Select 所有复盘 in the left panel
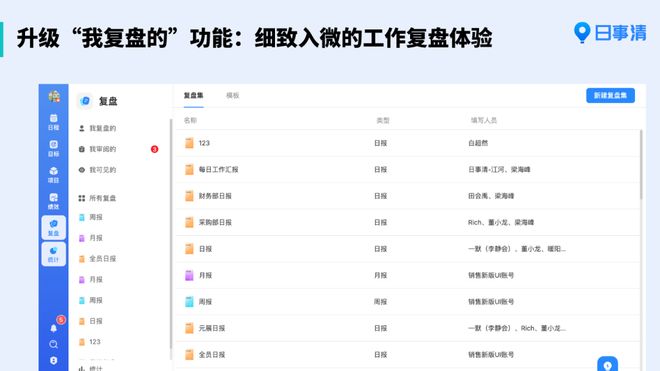The width and height of the screenshot is (660, 371). coord(102,198)
